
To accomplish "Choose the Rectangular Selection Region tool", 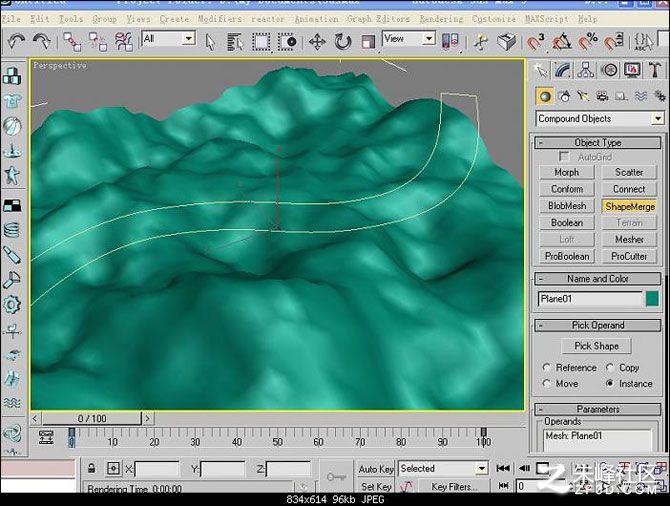I will pos(261,42).
